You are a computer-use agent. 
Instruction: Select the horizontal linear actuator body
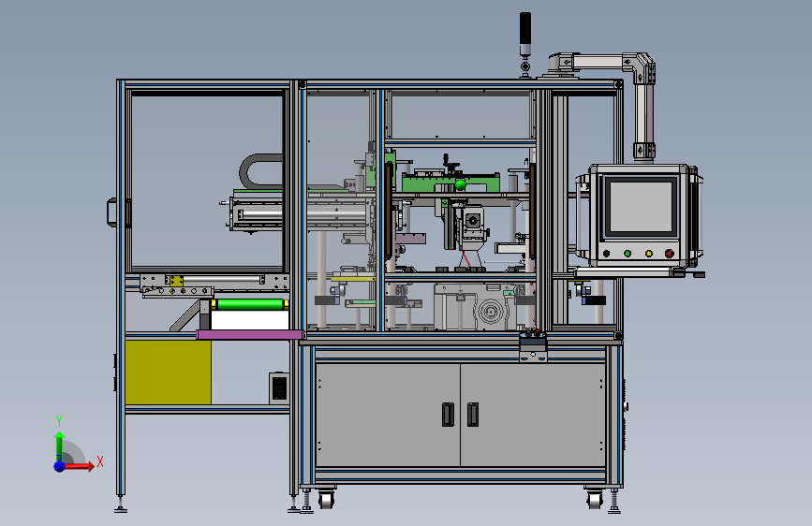(301, 212)
